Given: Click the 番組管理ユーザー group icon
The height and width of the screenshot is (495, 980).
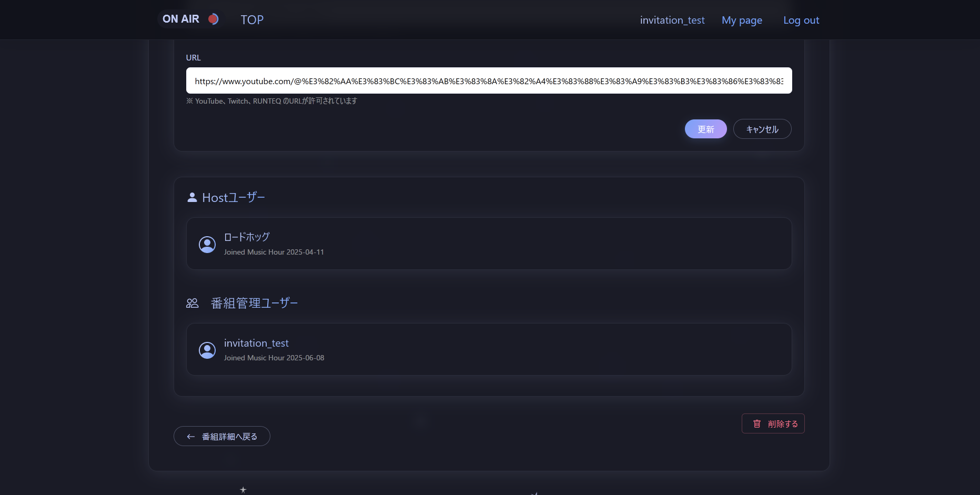Looking at the screenshot, I should pyautogui.click(x=193, y=302).
